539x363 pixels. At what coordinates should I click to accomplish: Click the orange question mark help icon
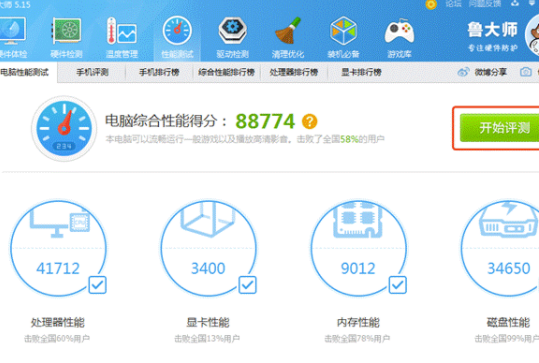309,121
